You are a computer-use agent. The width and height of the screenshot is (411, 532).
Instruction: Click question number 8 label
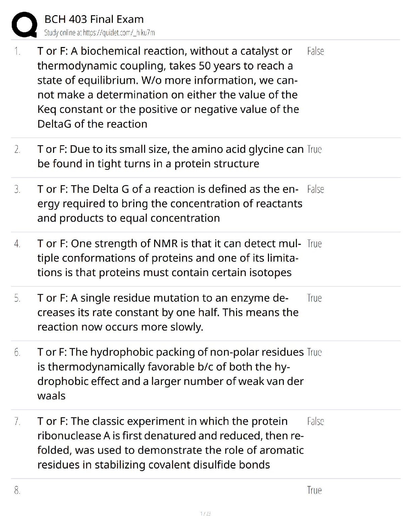click(17, 491)
